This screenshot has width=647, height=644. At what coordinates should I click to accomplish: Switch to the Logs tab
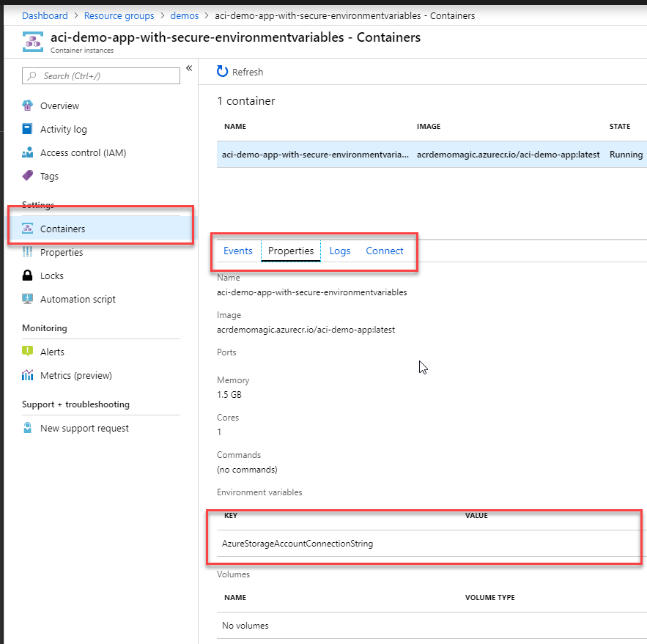click(x=340, y=251)
